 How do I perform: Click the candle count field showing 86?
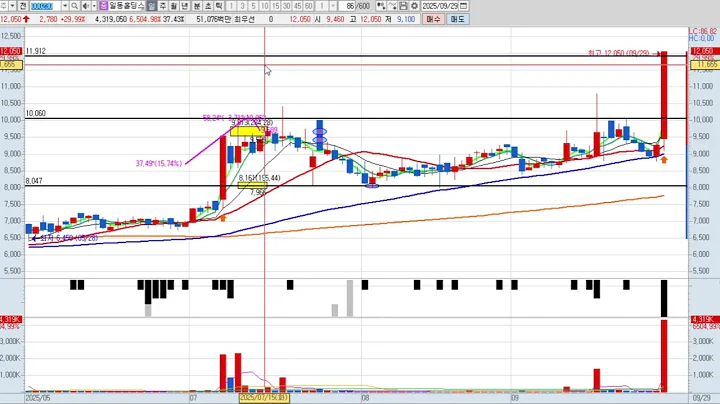[x=347, y=6]
